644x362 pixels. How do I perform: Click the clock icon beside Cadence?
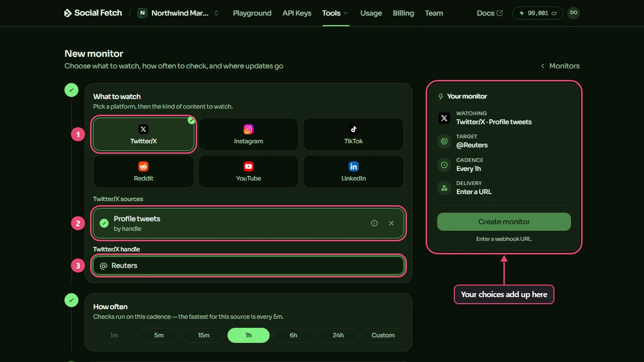(x=444, y=164)
